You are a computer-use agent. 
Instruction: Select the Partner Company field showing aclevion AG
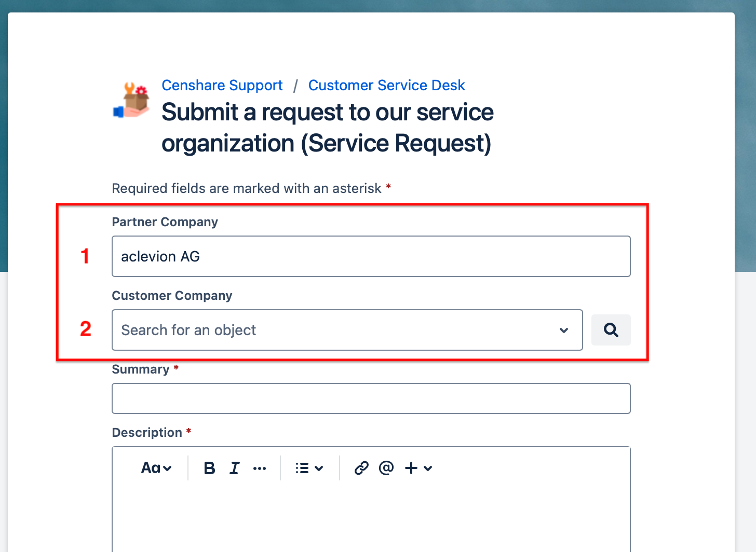(x=371, y=256)
